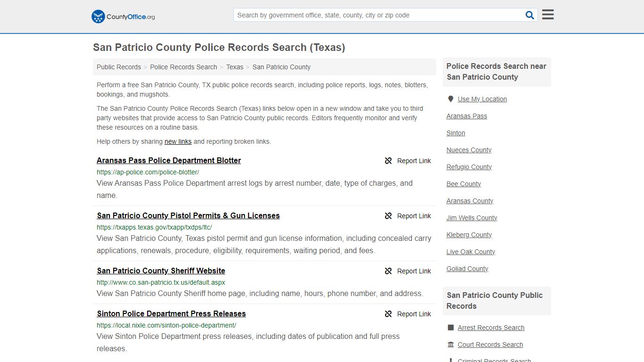This screenshot has height=362, width=644.
Task: Click broken-link icon for Sheriff Website row
Action: click(x=388, y=271)
